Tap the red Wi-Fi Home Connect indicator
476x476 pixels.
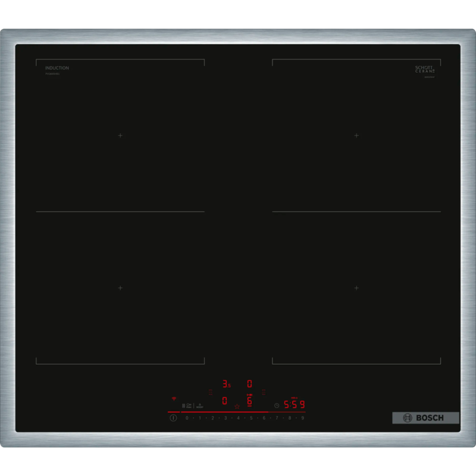pos(174,399)
